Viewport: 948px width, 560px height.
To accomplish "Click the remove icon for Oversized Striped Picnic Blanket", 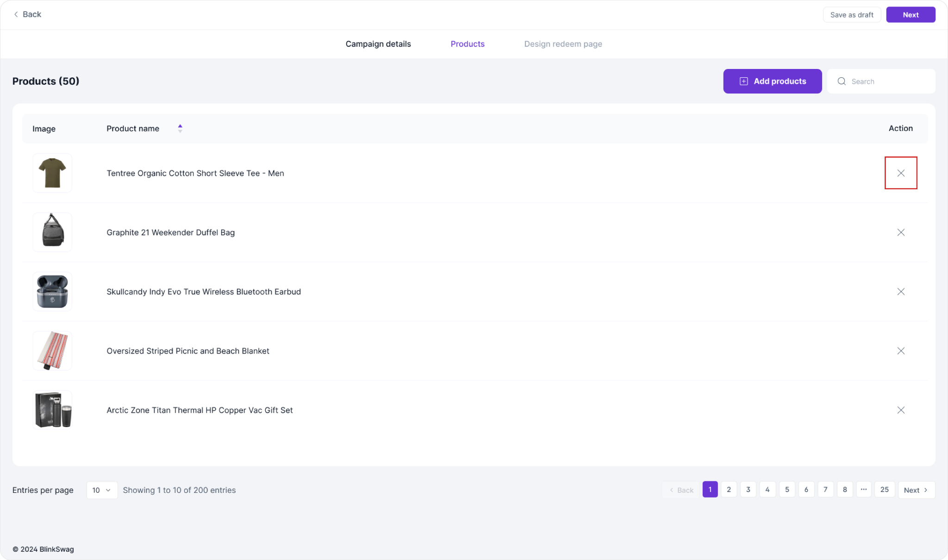I will (901, 351).
